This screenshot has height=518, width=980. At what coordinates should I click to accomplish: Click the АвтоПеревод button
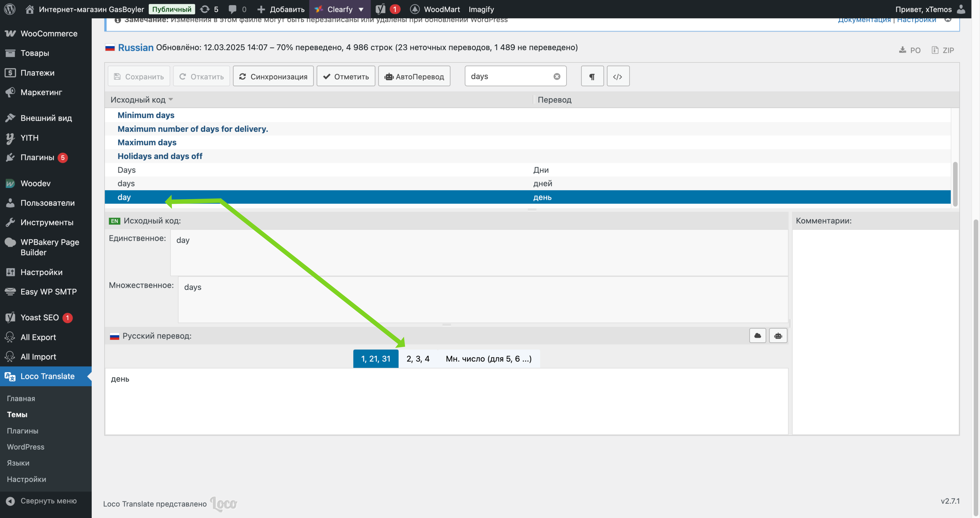coord(414,76)
